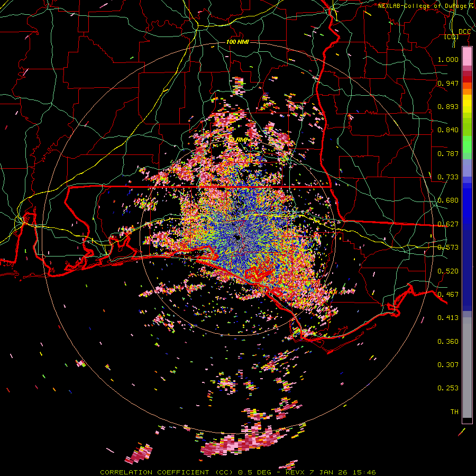Select the 0.573 scale value
The width and height of the screenshot is (476, 476).
448,248
